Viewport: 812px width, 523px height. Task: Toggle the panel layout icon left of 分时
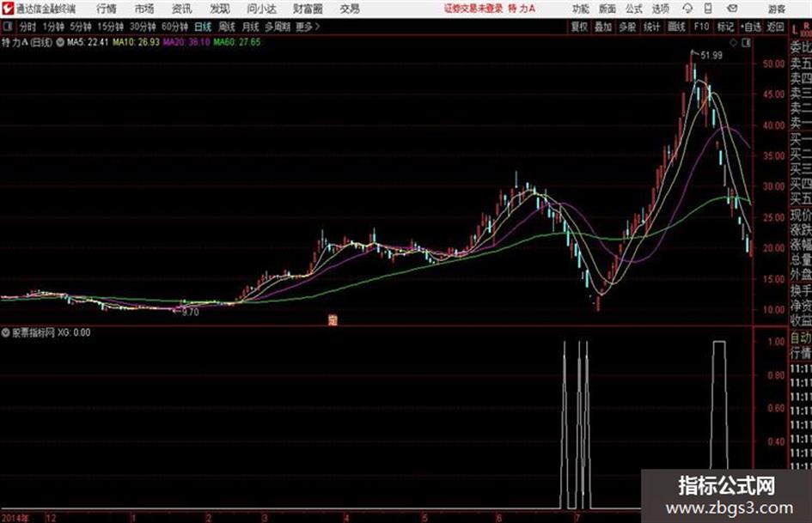8,27
